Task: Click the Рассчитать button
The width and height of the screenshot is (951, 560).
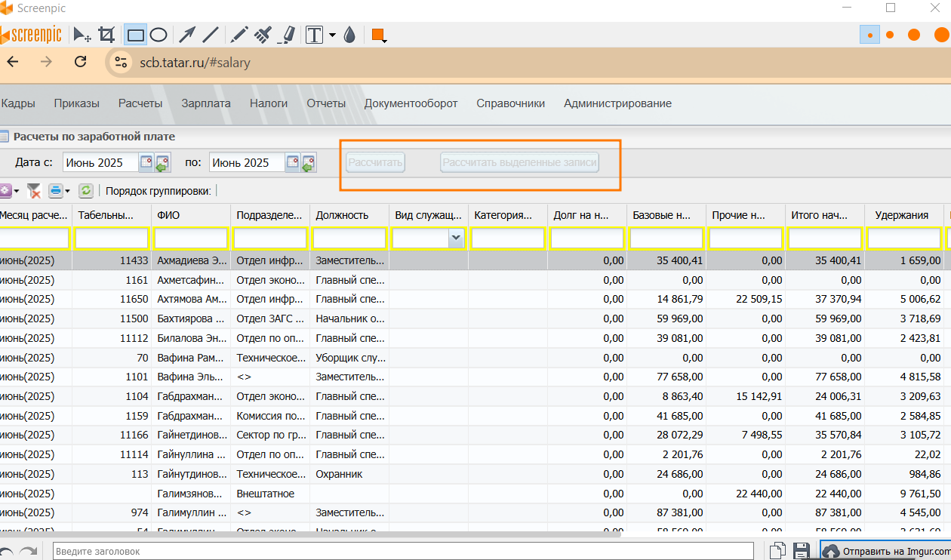Action: tap(376, 162)
